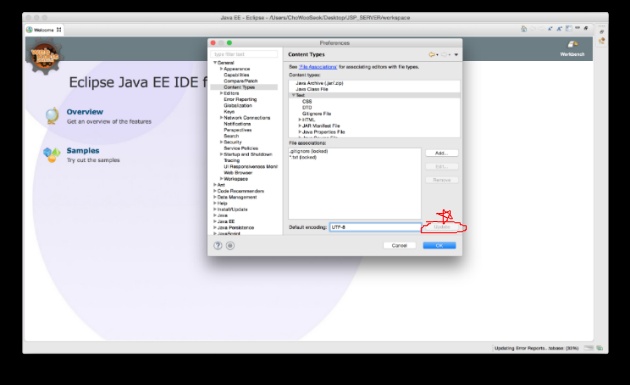The image size is (630, 385).
Task: Click the yellow back arrow in Content Types header
Action: [x=432, y=55]
